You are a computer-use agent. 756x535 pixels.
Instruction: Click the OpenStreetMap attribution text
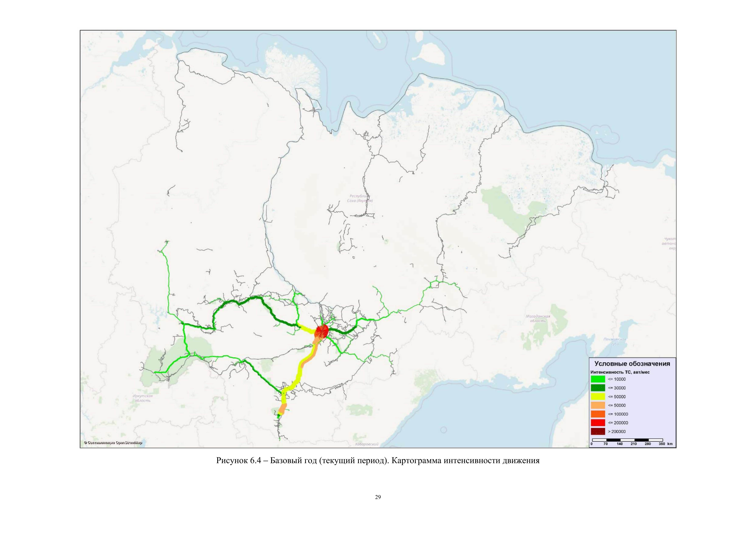tap(113, 443)
